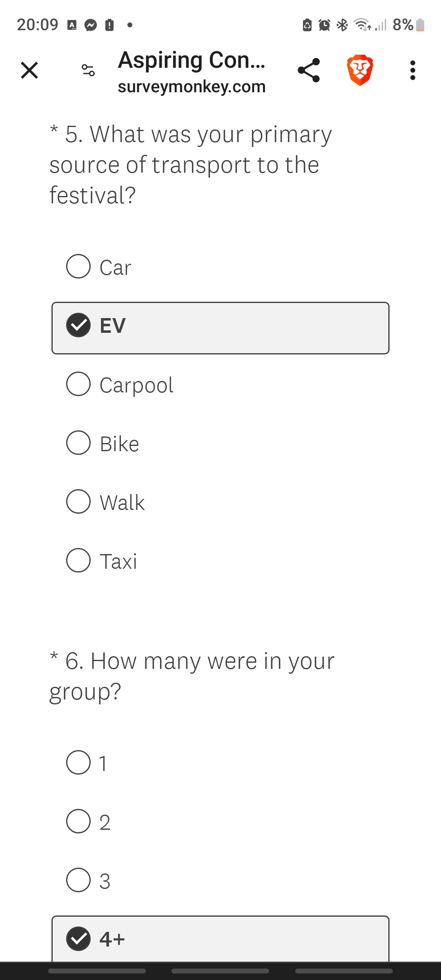Tap the Messenger notification icon
Screen dimensions: 441x980
pyautogui.click(x=91, y=25)
